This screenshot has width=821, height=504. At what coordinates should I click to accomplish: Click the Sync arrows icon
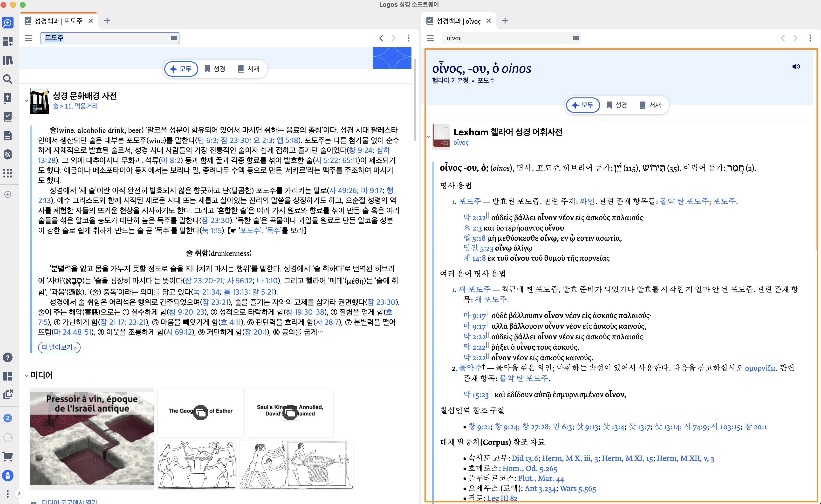8,437
